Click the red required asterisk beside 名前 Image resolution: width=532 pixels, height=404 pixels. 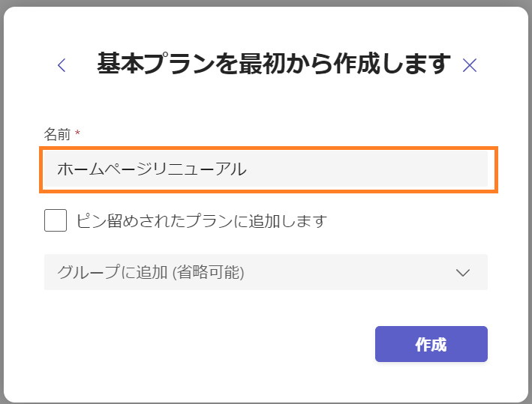pos(78,132)
